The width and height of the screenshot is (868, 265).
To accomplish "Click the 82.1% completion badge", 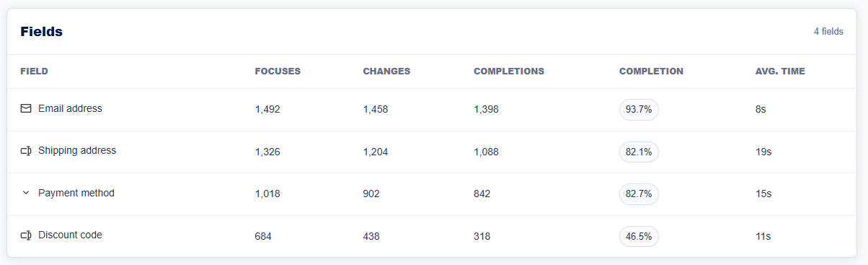I will [x=639, y=152].
